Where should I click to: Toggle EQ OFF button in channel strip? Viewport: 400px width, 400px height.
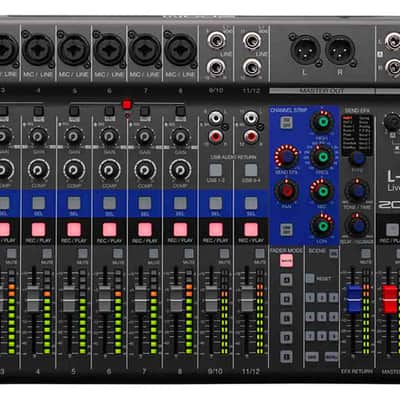(x=286, y=123)
